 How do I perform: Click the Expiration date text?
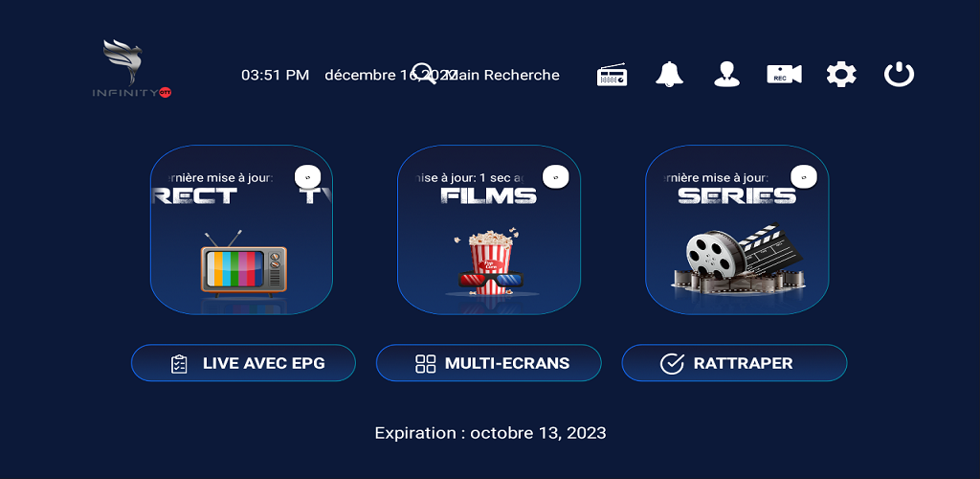tap(491, 433)
